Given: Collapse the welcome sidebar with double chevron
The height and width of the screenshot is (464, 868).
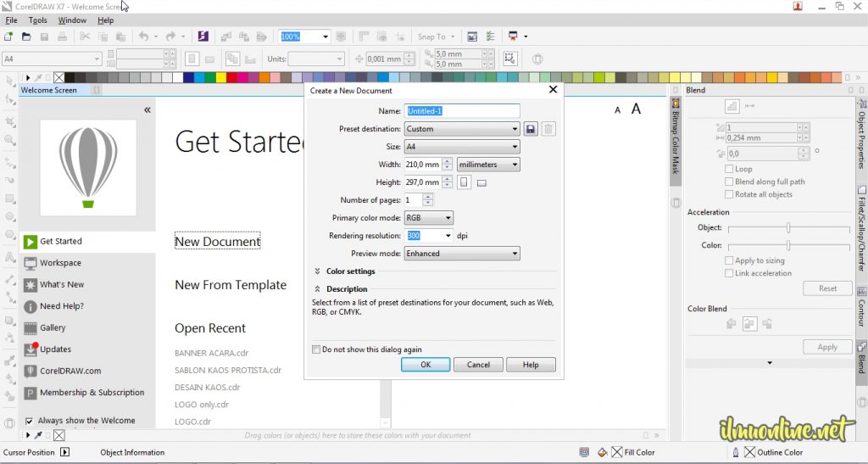Looking at the screenshot, I should pos(147,110).
